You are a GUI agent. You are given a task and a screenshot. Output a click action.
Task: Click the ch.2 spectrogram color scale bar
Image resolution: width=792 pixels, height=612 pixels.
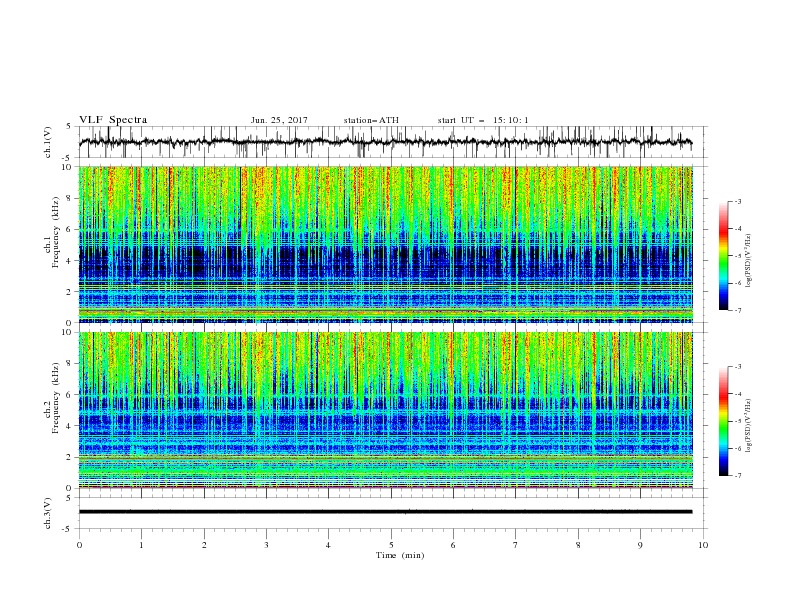coord(724,421)
